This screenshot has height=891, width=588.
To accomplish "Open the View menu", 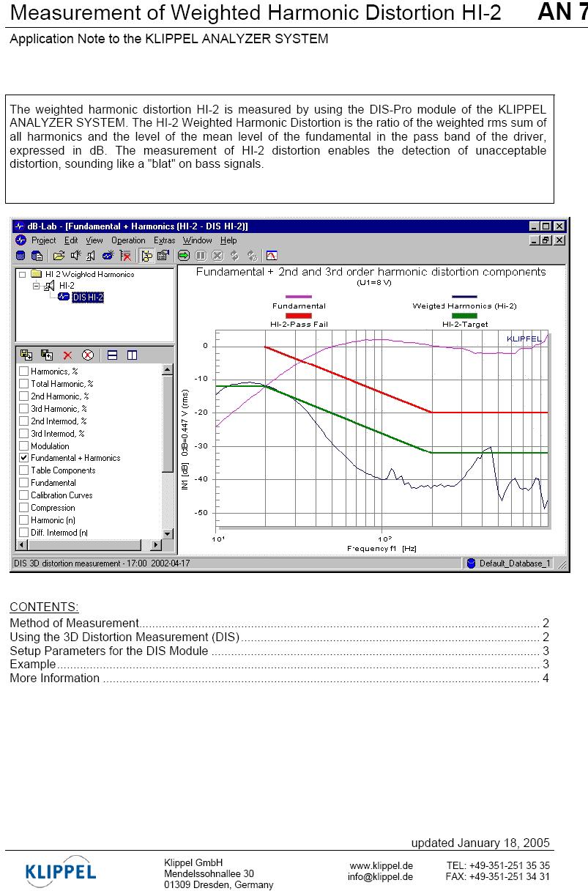I will (x=94, y=240).
